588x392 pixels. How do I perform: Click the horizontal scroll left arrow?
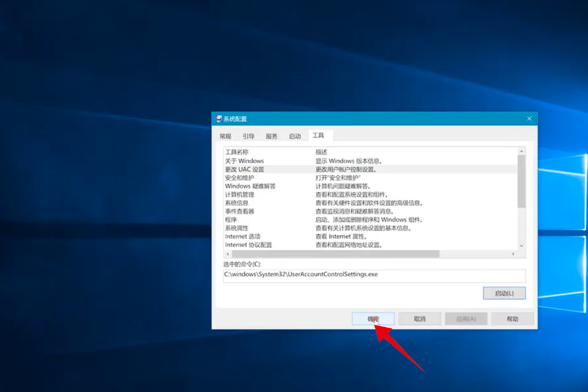pyautogui.click(x=228, y=254)
